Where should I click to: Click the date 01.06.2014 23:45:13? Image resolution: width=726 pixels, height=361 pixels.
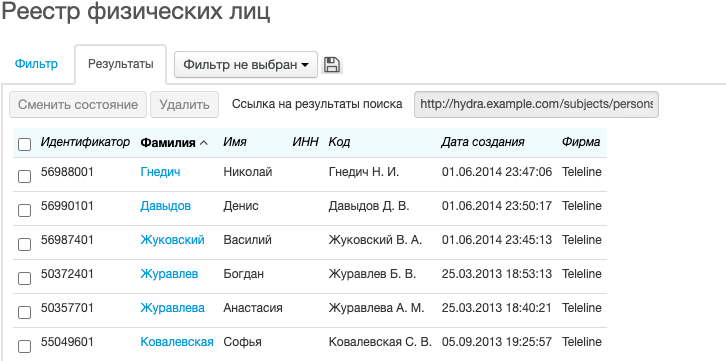tap(497, 240)
